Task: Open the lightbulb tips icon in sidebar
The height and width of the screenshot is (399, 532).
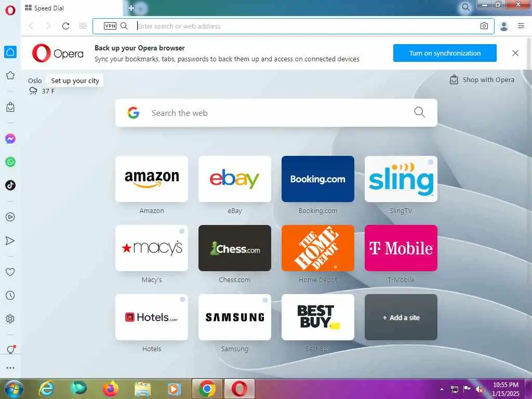Action: [11, 350]
